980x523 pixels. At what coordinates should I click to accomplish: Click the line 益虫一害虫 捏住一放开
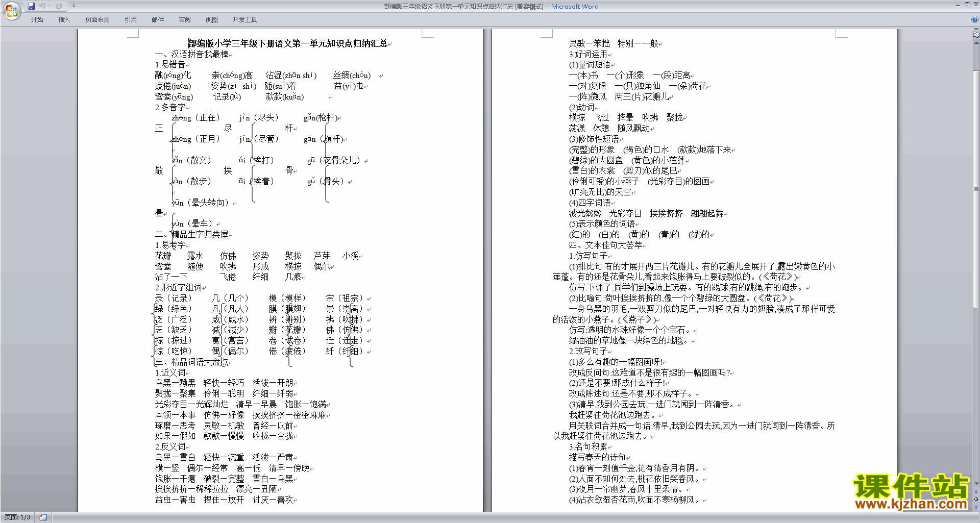[200, 500]
